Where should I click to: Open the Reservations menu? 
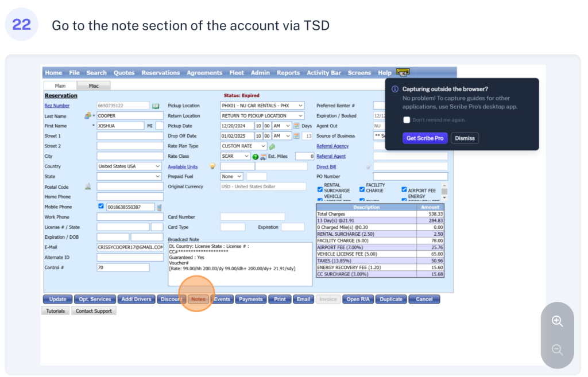pos(161,73)
